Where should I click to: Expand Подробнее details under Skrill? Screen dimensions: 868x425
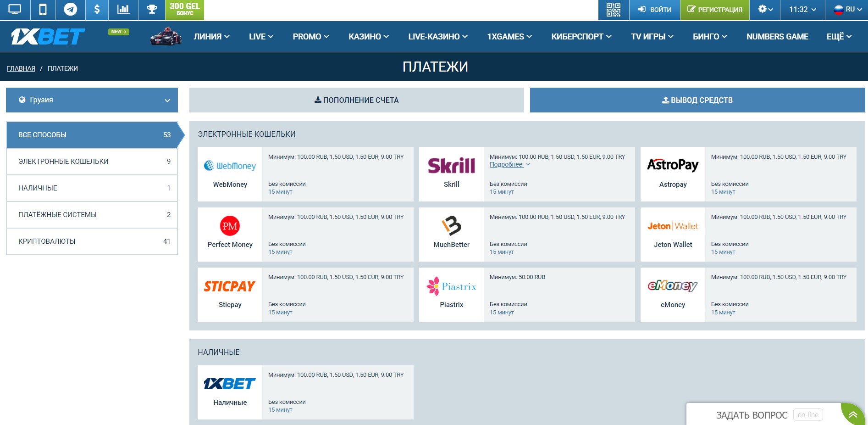click(509, 164)
